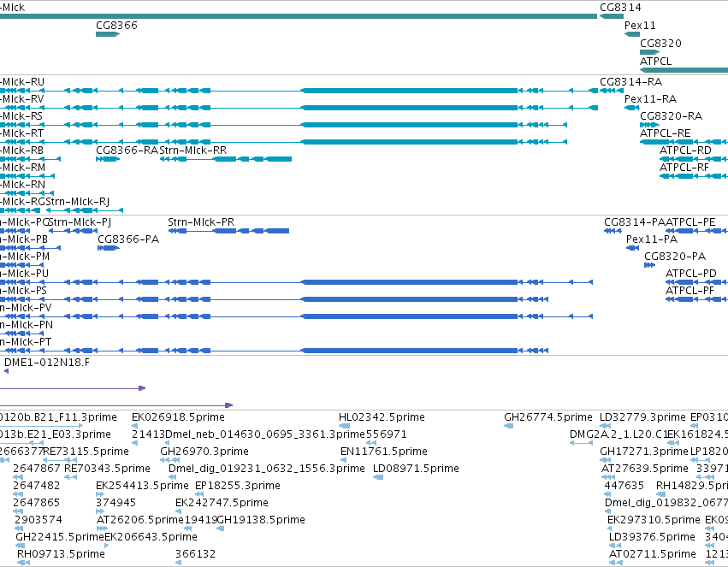Select the Mlck-RV transcript label
Screen dimensions: 728x567
pyautogui.click(x=22, y=99)
